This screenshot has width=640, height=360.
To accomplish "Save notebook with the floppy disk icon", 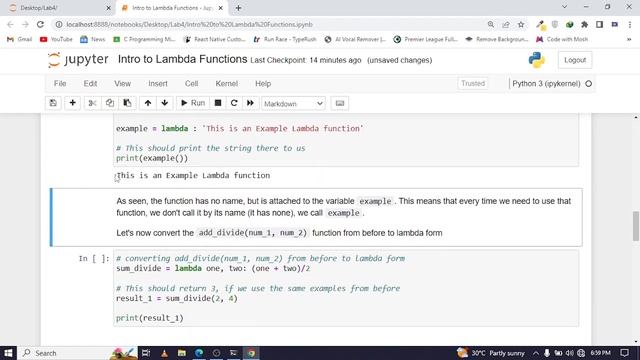I will [x=53, y=103].
